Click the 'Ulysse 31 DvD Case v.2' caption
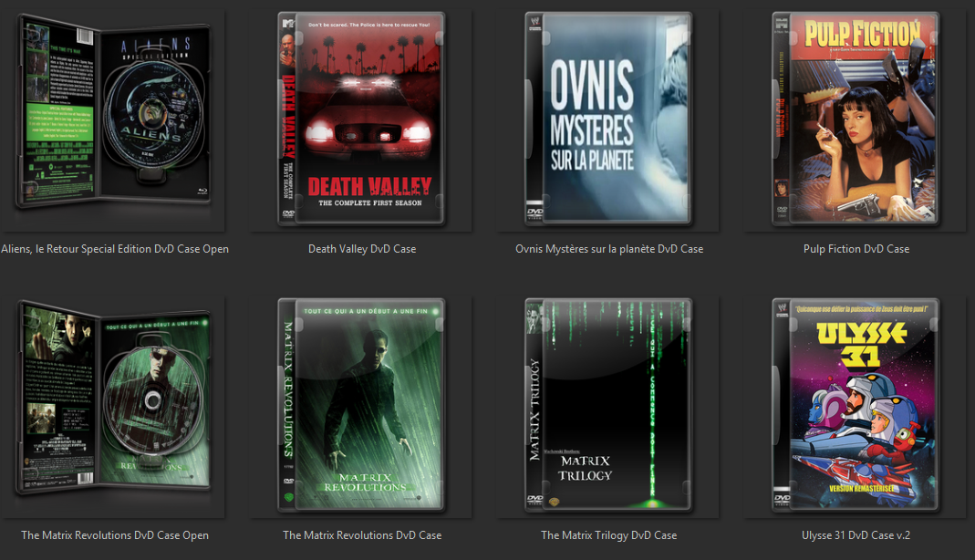The width and height of the screenshot is (975, 560). point(856,534)
